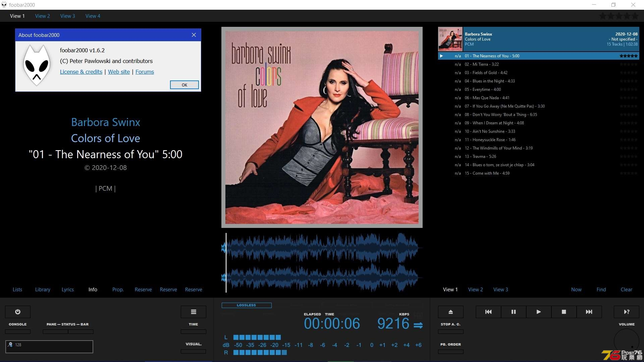Screen dimensions: 644x362
Task: Switch to View 3 top tab
Action: [x=67, y=16]
